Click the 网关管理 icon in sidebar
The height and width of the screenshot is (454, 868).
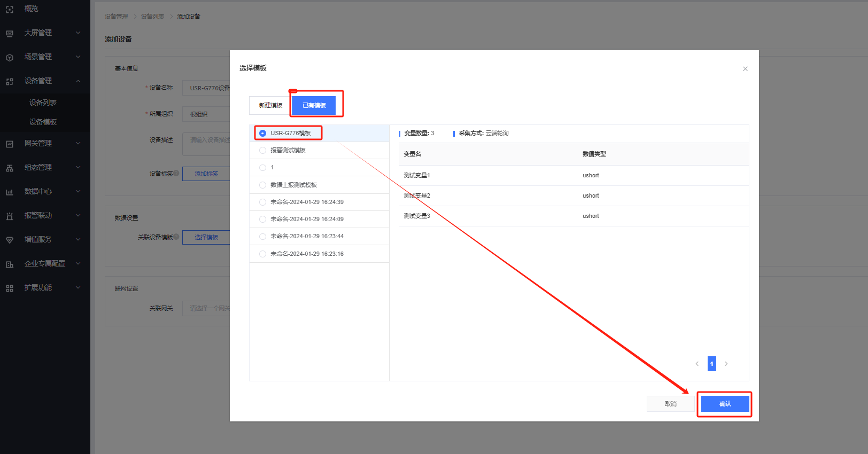10,144
